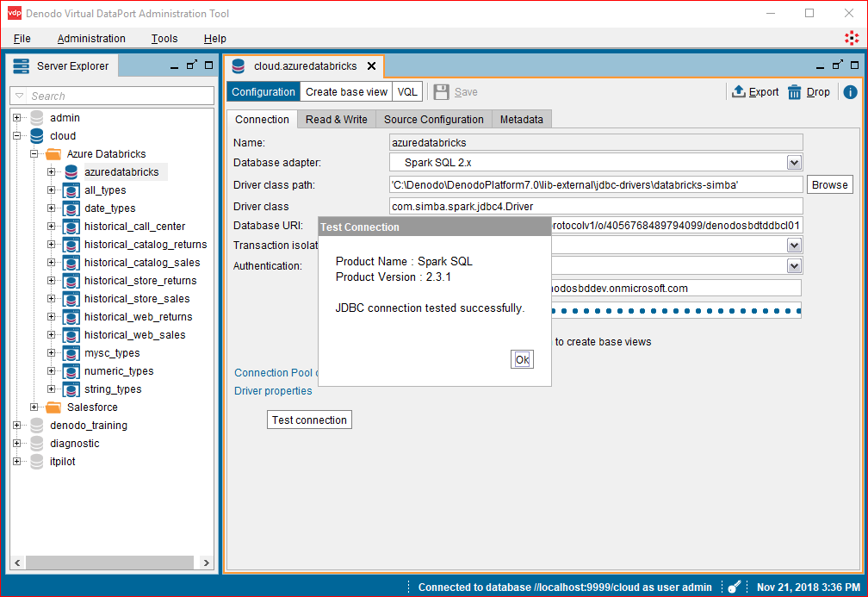Click the Save disk icon

[441, 92]
